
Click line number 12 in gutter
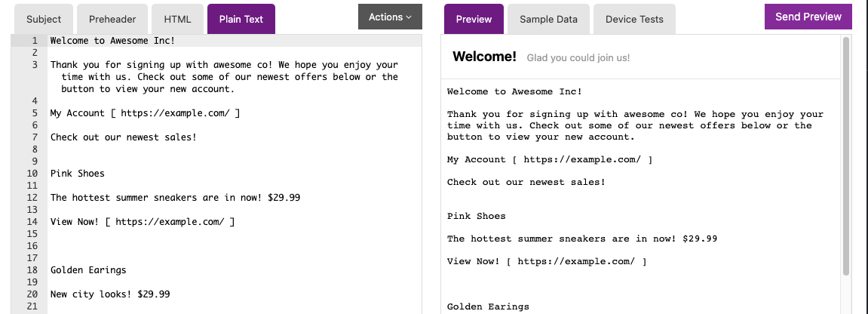pos(32,197)
